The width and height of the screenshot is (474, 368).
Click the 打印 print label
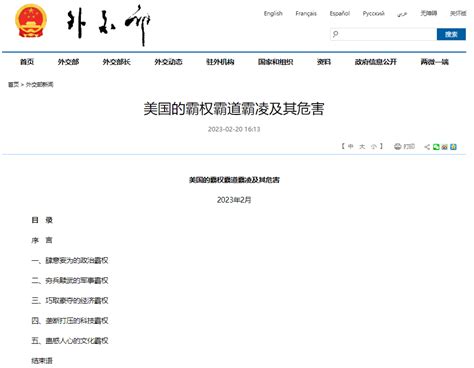coord(409,146)
